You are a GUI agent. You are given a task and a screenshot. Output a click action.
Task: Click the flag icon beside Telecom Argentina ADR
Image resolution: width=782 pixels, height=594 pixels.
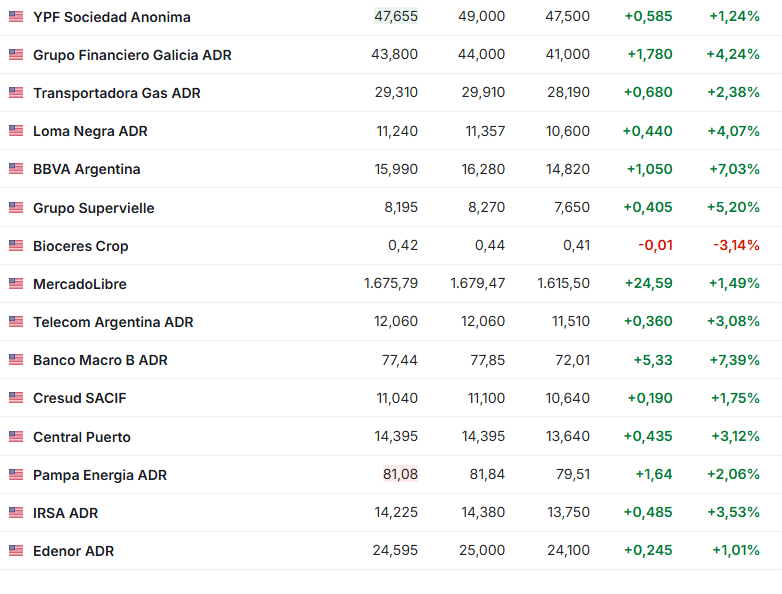pyautogui.click(x=16, y=322)
